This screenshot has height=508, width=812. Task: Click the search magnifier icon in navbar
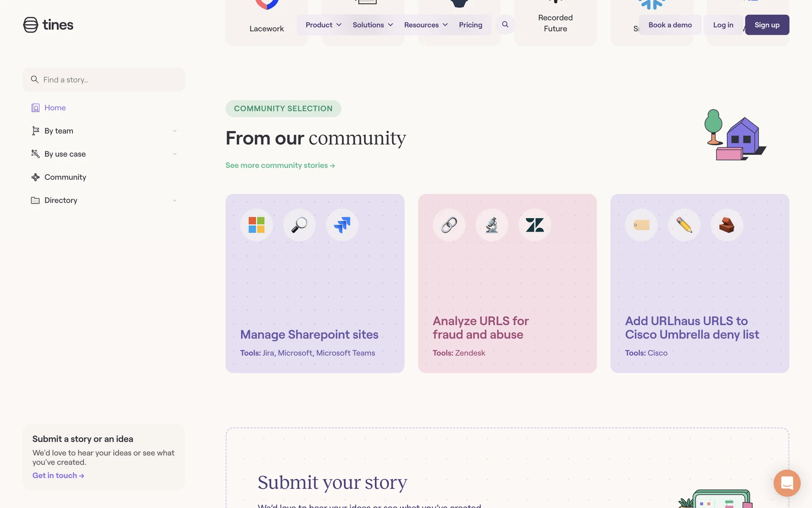click(x=505, y=25)
